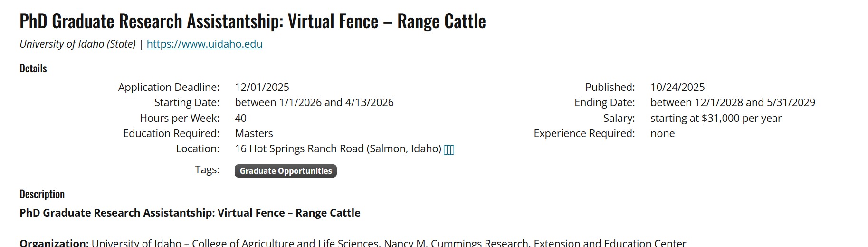This screenshot has height=247, width=868.
Task: Click the ending date range value
Action: click(733, 102)
